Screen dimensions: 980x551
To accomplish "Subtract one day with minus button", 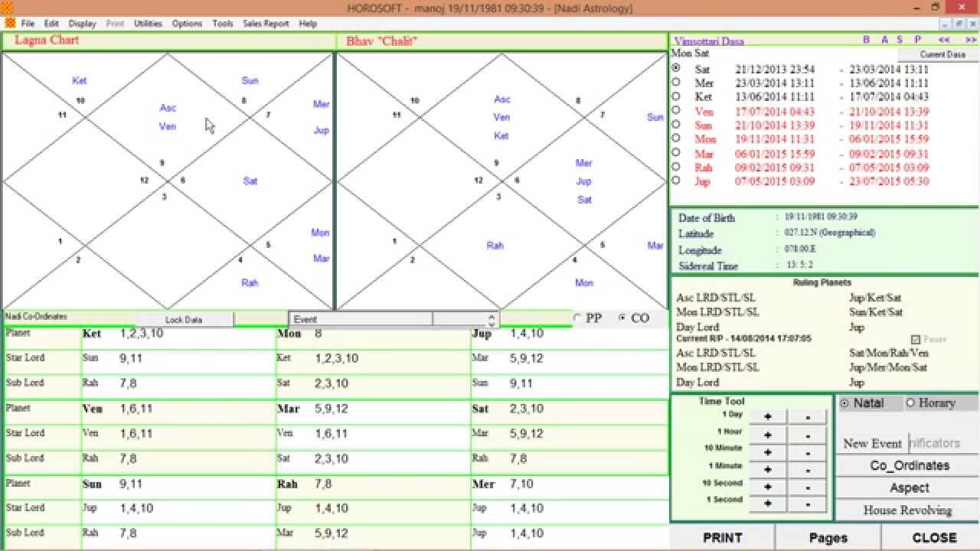I will coord(808,417).
